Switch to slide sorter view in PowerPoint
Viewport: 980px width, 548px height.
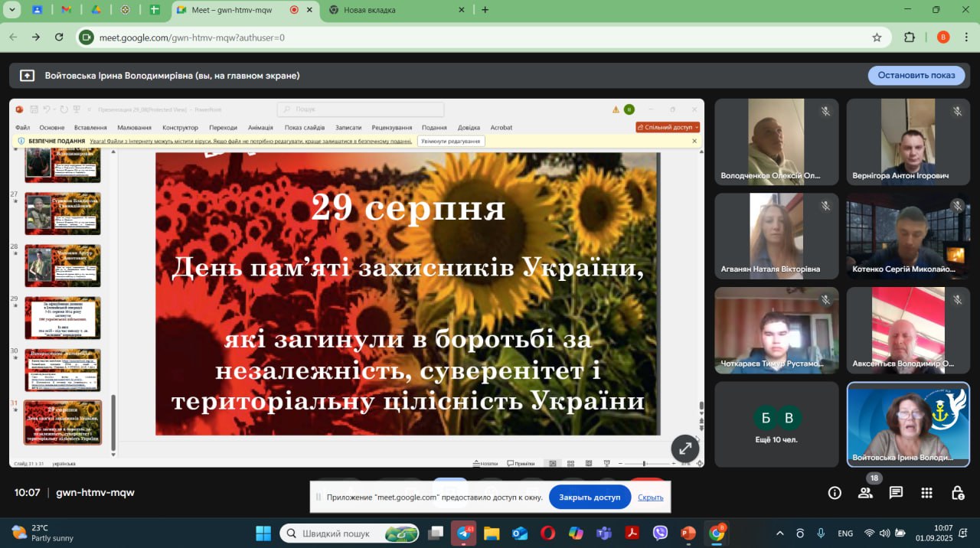(x=570, y=463)
